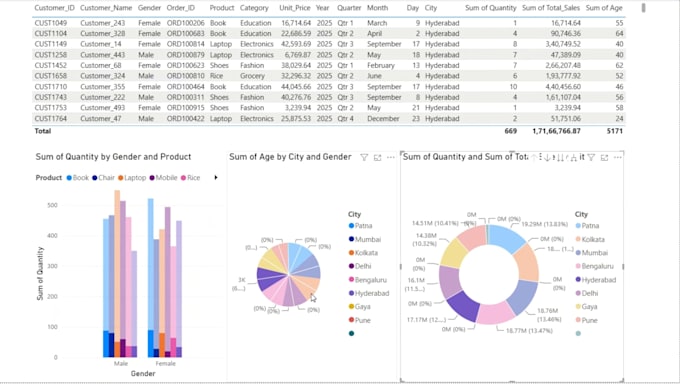Open more options on Sum of Age pie chart
This screenshot has width=680, height=384.
point(391,158)
